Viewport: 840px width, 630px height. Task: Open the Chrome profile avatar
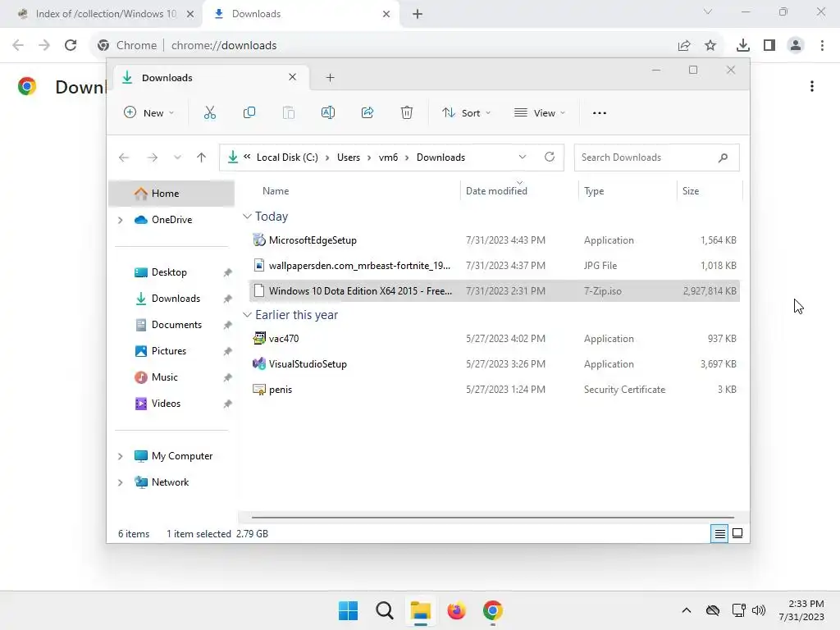point(796,46)
